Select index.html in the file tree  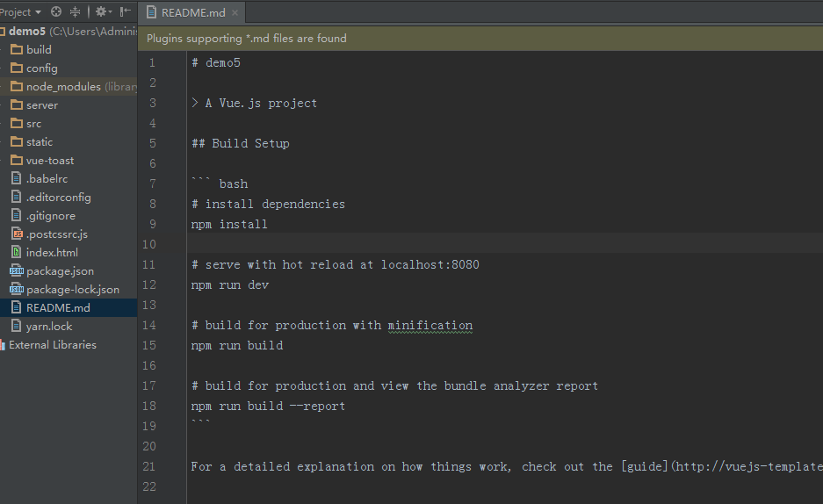(52, 252)
